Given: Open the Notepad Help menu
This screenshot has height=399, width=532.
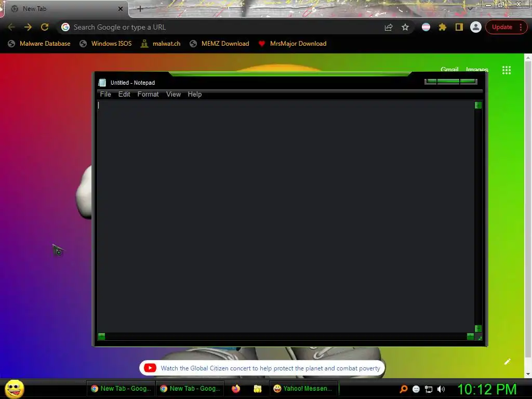Looking at the screenshot, I should click(195, 95).
